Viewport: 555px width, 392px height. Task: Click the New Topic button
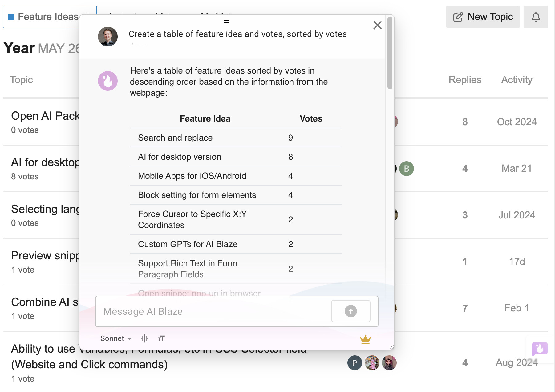click(483, 17)
